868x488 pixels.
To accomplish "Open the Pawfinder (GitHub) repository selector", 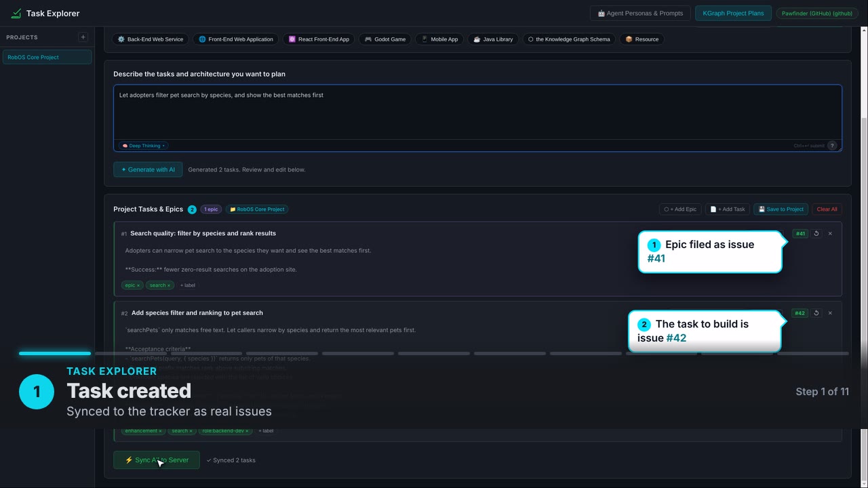I will [817, 14].
